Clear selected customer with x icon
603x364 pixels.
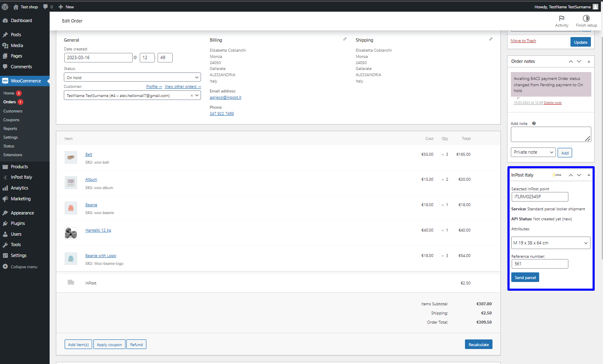pyautogui.click(x=192, y=96)
